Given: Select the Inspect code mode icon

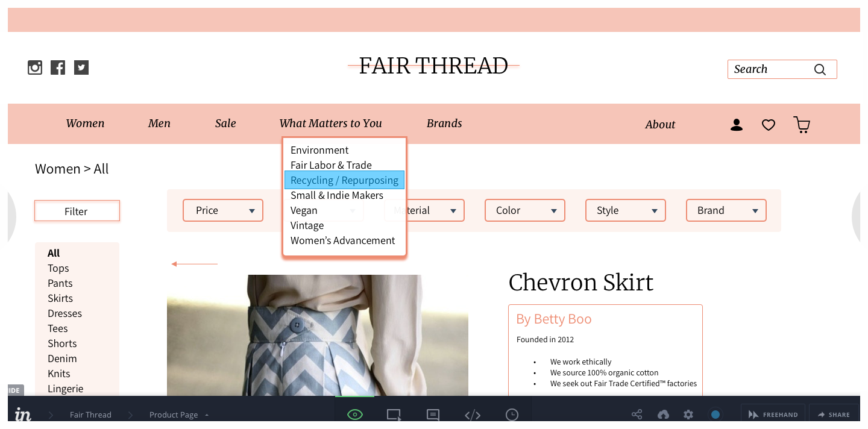Looking at the screenshot, I should pyautogui.click(x=473, y=415).
